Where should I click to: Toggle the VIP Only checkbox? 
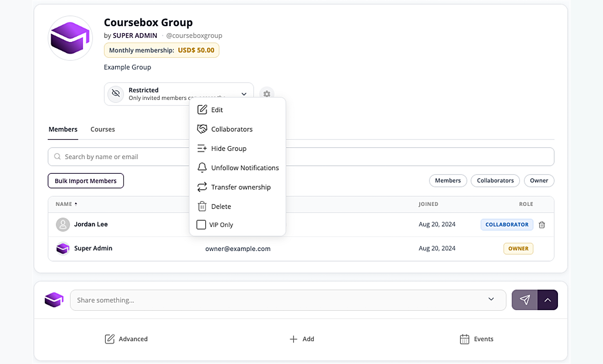click(201, 224)
